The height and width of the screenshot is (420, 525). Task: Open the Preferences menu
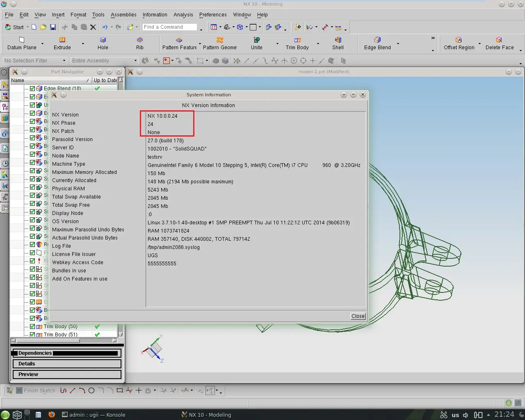[x=213, y=15]
